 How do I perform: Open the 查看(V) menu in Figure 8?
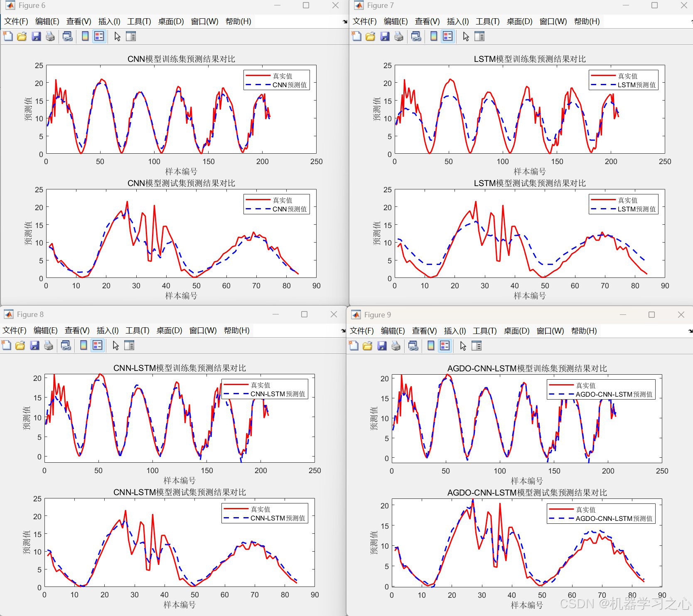point(77,331)
